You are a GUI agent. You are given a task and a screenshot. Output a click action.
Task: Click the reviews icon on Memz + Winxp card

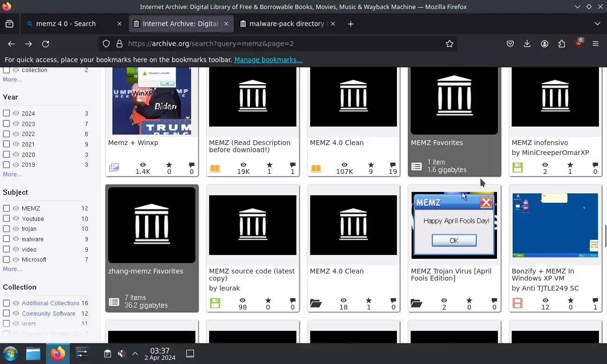pyautogui.click(x=192, y=165)
